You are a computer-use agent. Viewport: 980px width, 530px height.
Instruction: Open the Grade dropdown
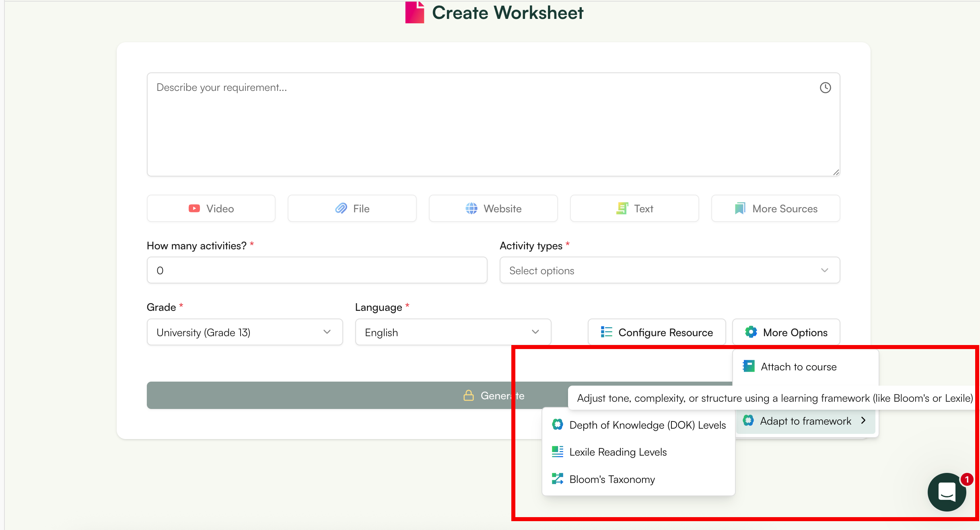[245, 332]
